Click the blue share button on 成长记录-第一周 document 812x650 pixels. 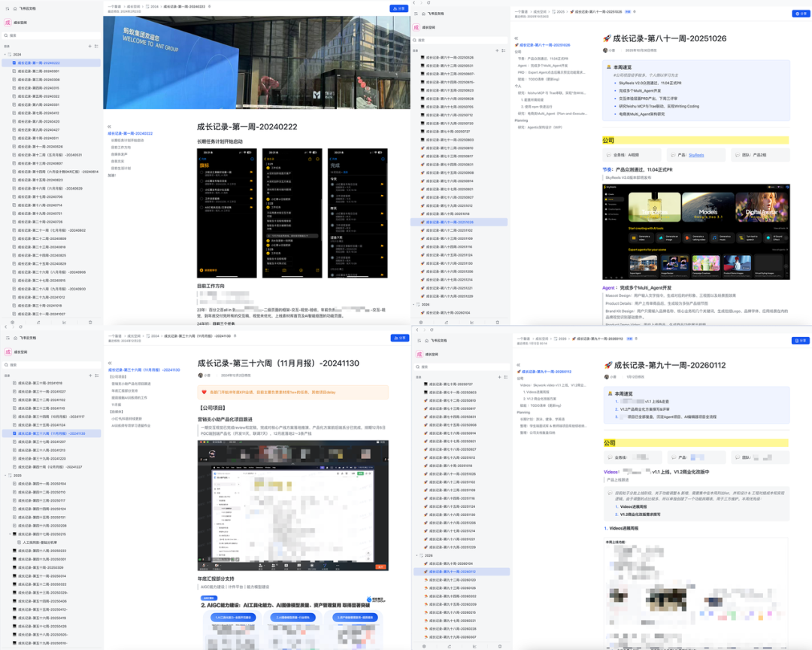pos(398,9)
